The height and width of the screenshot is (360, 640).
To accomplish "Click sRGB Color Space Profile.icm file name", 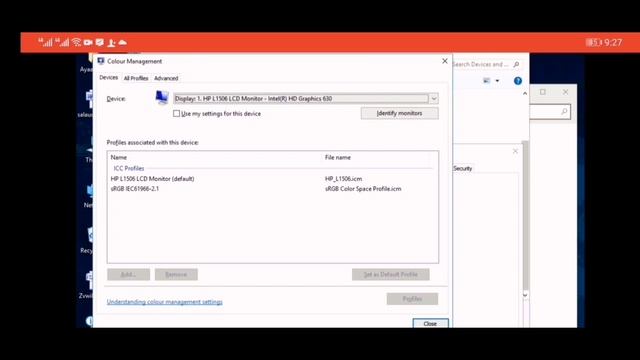I will coord(363,189).
